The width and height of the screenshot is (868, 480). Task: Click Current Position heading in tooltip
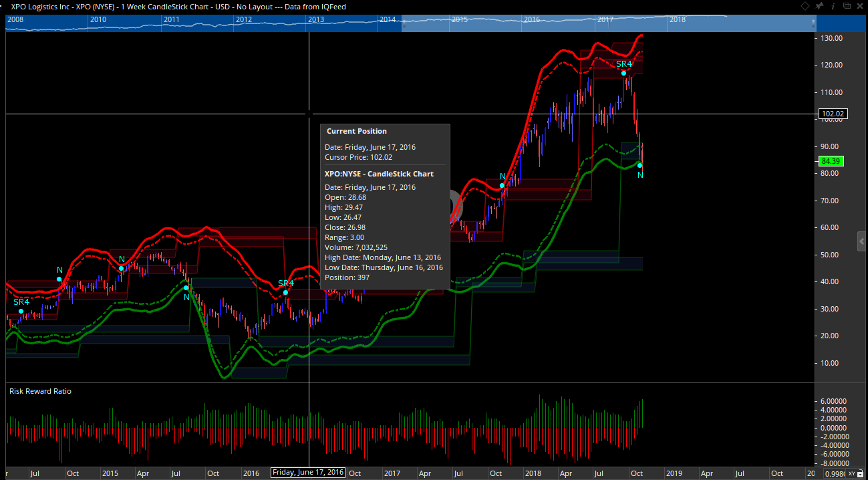click(357, 131)
